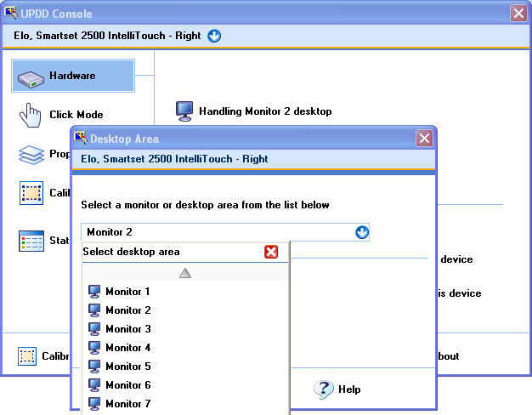
Task: Click the Elo Smartset device name in UPDD Console
Action: click(107, 36)
